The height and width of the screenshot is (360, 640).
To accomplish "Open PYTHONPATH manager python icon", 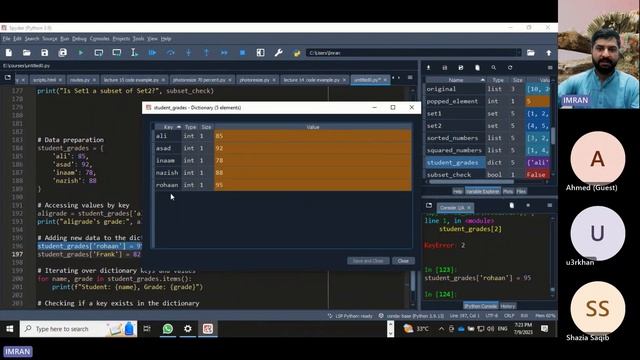I will tap(297, 53).
